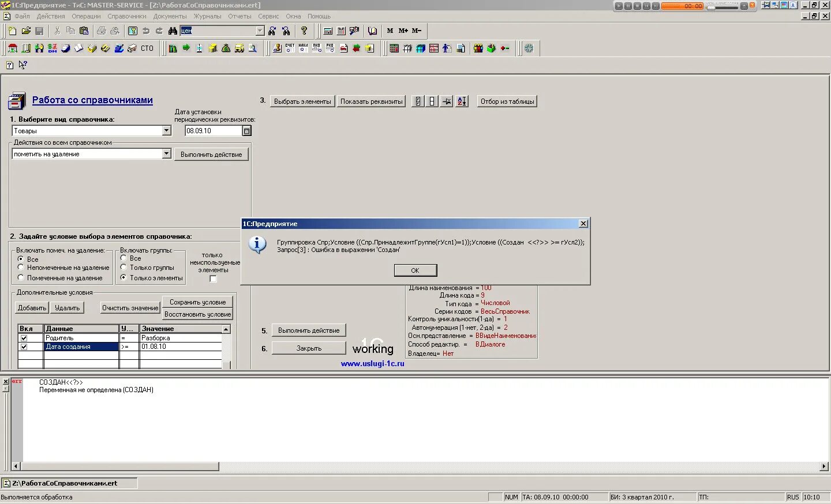Expand the 'пометить на удаление' action dropdown
Screen dimensions: 831x504
click(167, 154)
